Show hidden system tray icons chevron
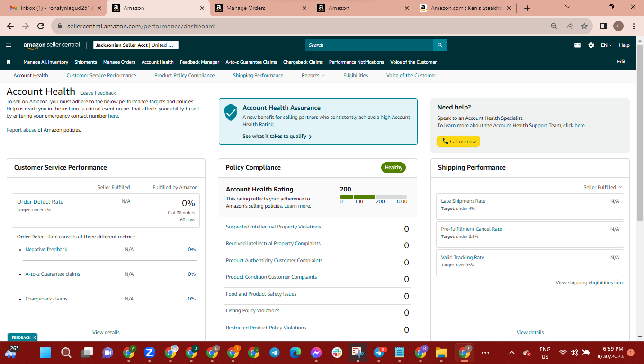The image size is (644, 364). coord(511,353)
